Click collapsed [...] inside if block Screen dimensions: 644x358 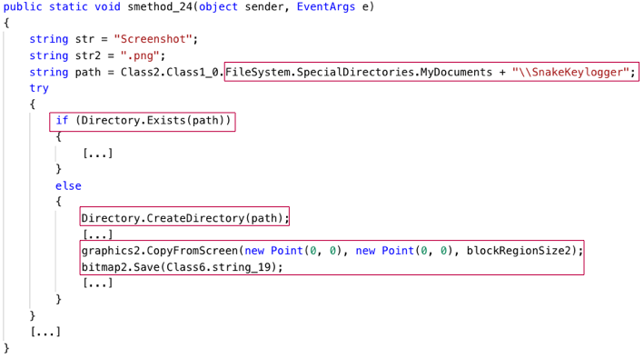(x=98, y=154)
